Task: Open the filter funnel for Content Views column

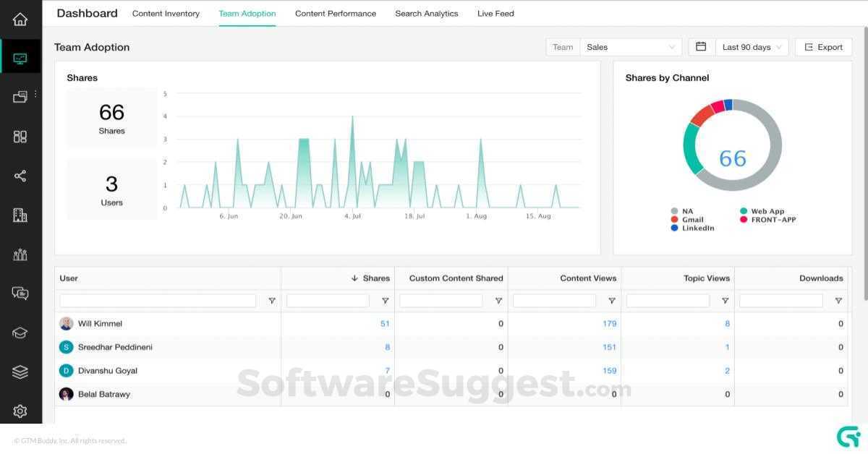Action: click(x=612, y=300)
